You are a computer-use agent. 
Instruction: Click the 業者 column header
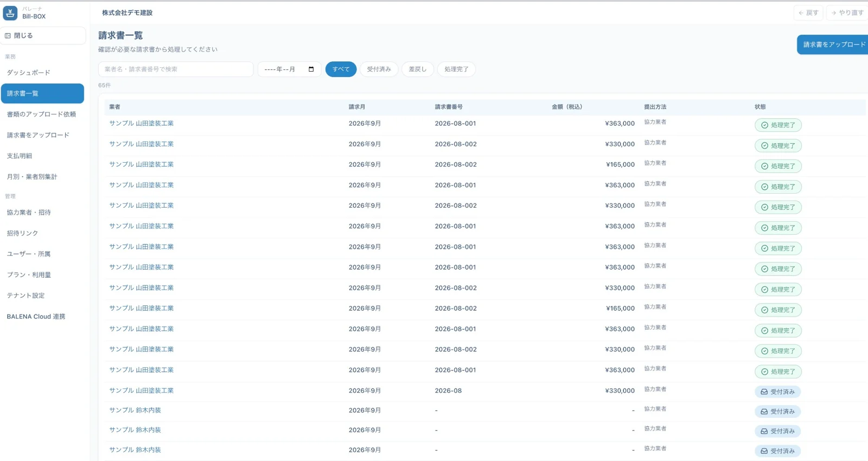coord(114,107)
